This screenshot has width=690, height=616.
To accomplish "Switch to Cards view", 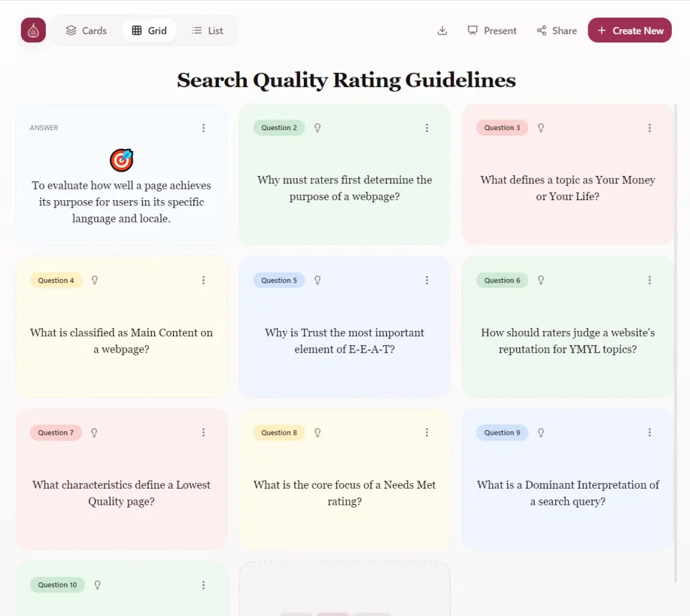I will (x=86, y=30).
